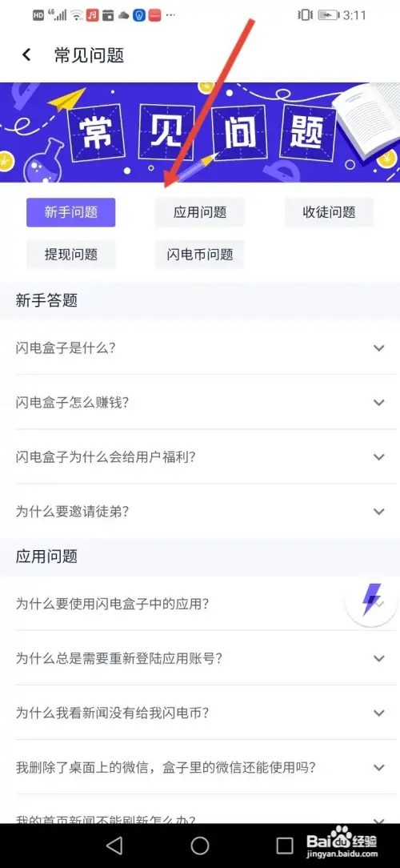Tap the question about 删除了桌面上的微信
This screenshot has width=400, height=868.
click(200, 767)
